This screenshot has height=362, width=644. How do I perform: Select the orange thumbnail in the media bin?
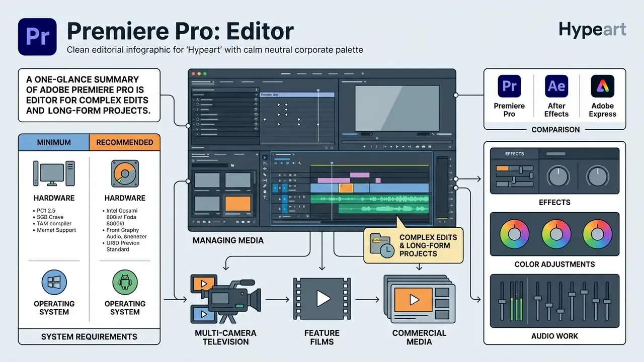click(x=237, y=203)
